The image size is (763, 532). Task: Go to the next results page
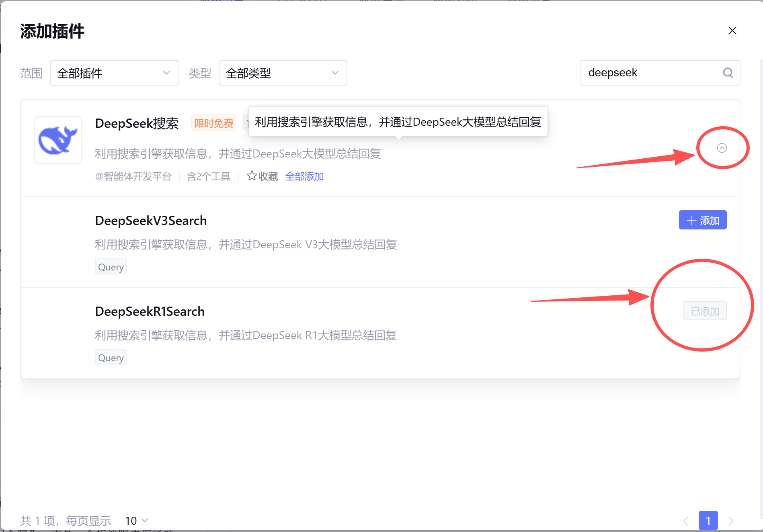coord(730,521)
